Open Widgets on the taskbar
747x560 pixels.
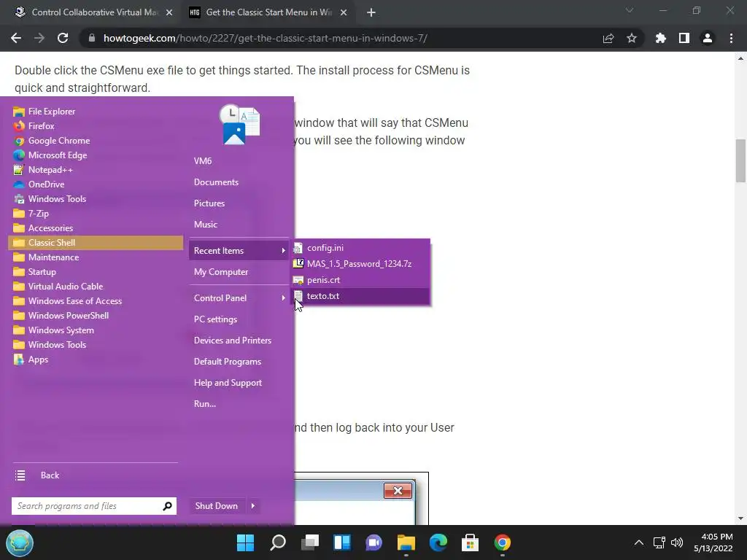[x=342, y=542]
